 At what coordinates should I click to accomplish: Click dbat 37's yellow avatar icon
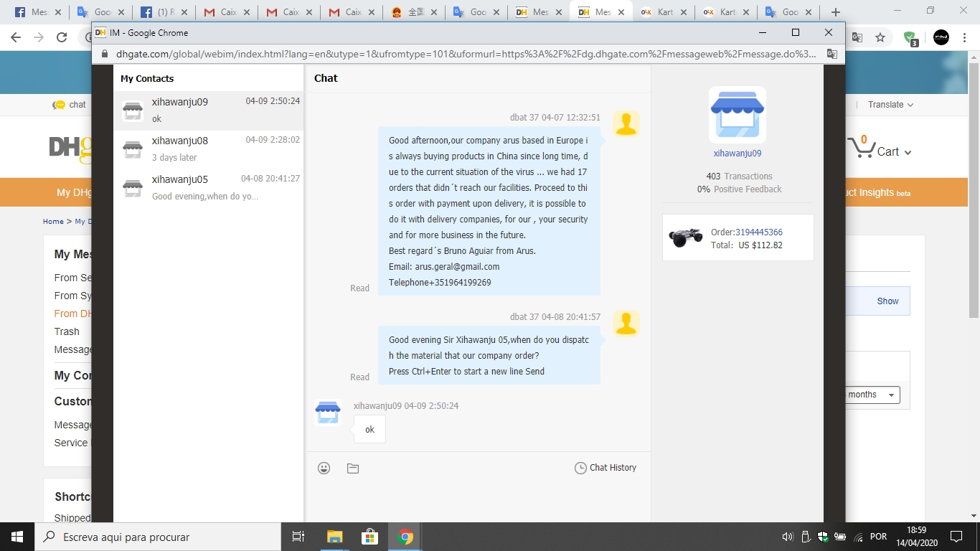[626, 123]
